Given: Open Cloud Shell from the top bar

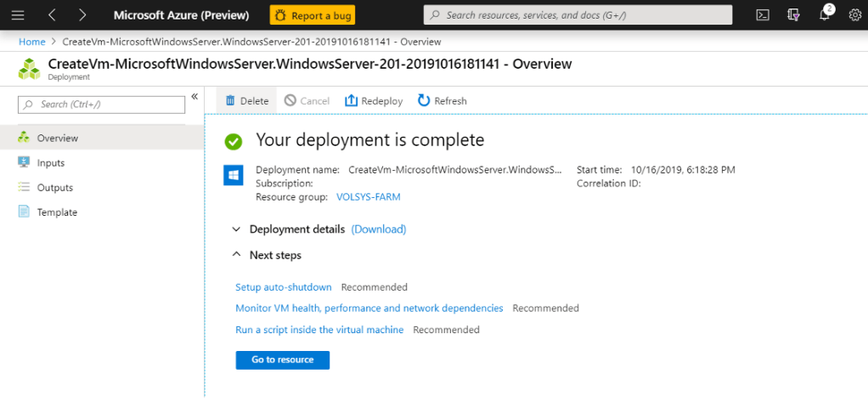Looking at the screenshot, I should click(764, 14).
